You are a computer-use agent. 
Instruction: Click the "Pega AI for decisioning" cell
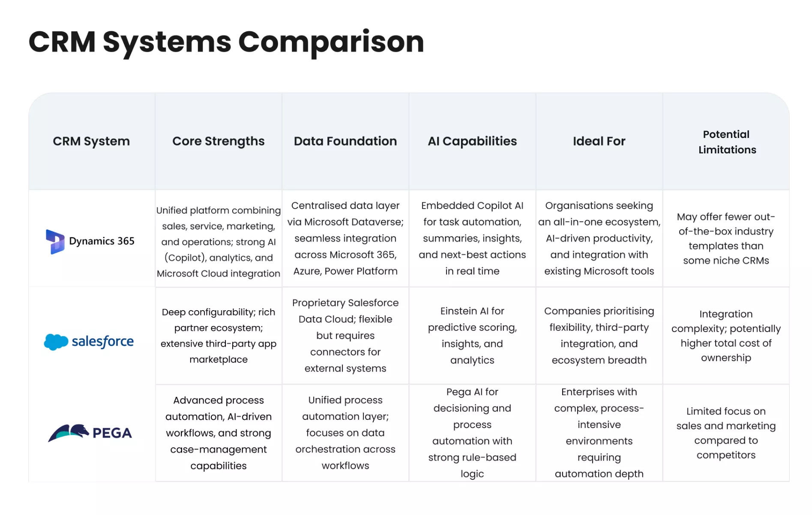tap(472, 433)
